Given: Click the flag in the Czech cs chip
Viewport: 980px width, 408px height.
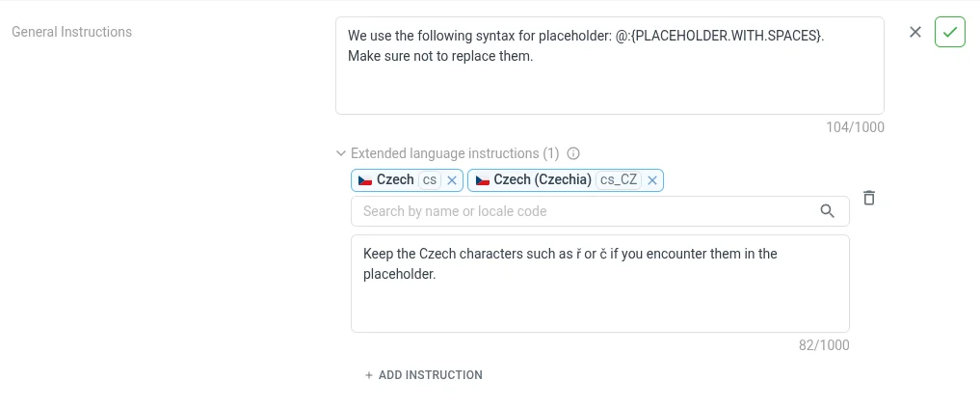Looking at the screenshot, I should click(366, 180).
